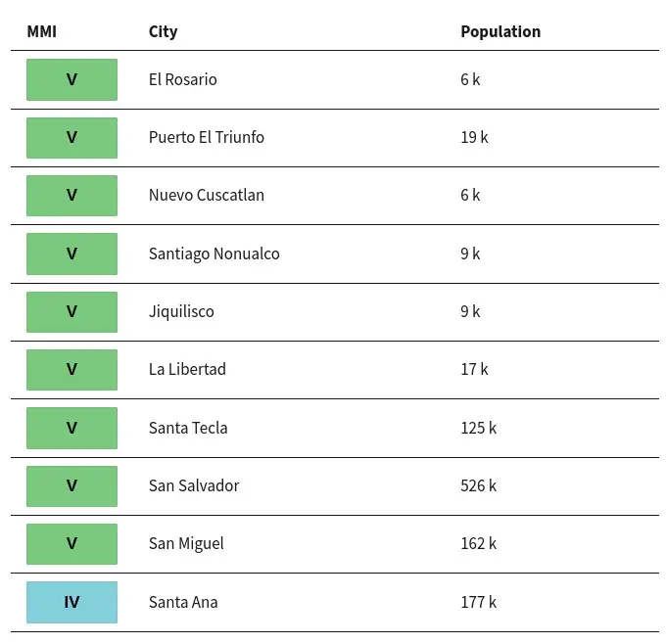Click the Puerto El Triunfo city name
666x644 pixels.
click(207, 138)
